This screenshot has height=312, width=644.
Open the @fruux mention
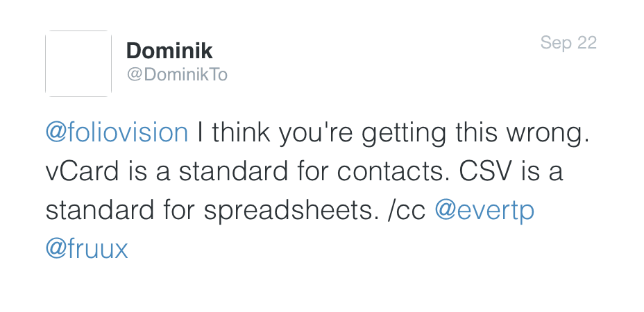[87, 249]
